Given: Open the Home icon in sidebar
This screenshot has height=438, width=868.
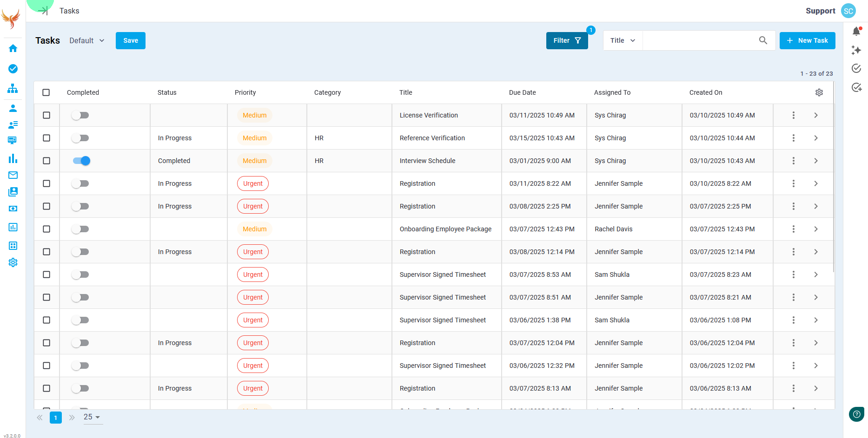Looking at the screenshot, I should [x=13, y=48].
